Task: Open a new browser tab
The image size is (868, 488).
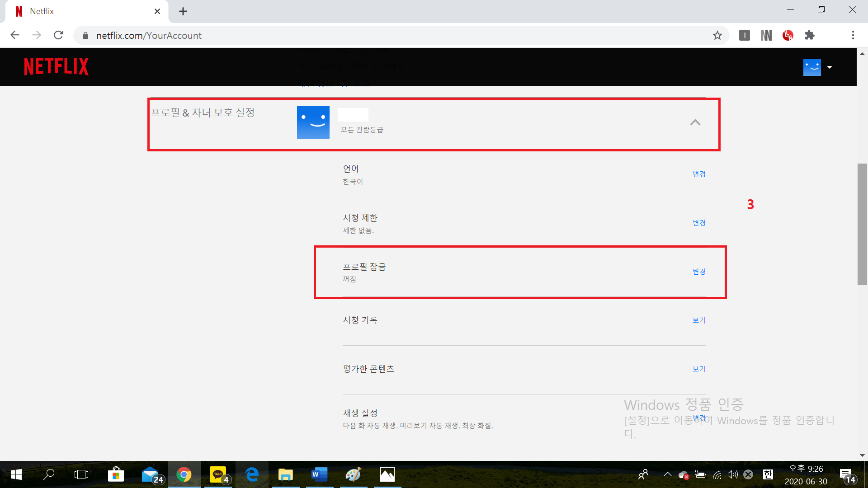Action: point(183,11)
